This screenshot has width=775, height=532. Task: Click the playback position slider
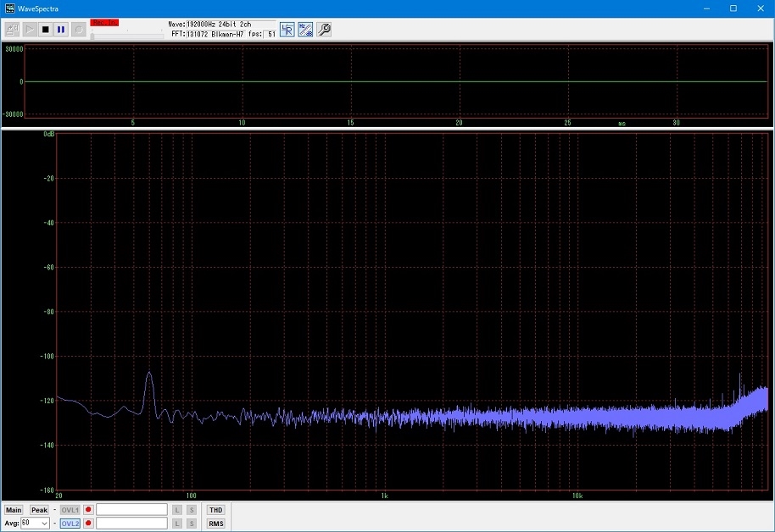[127, 35]
